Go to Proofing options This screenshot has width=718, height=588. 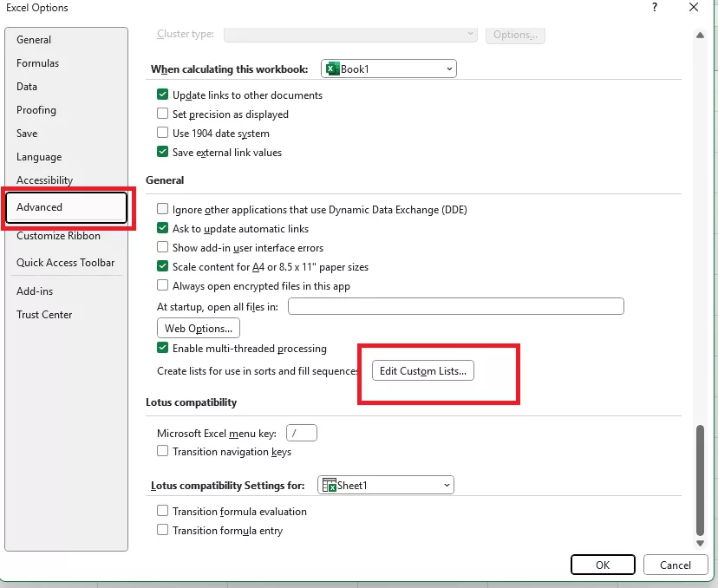pyautogui.click(x=36, y=110)
